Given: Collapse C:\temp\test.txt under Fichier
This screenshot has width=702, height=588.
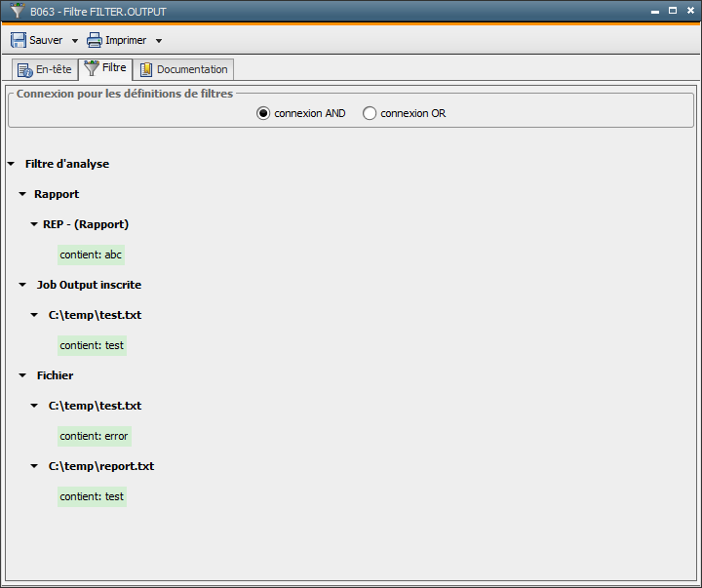Looking at the screenshot, I should (x=34, y=406).
